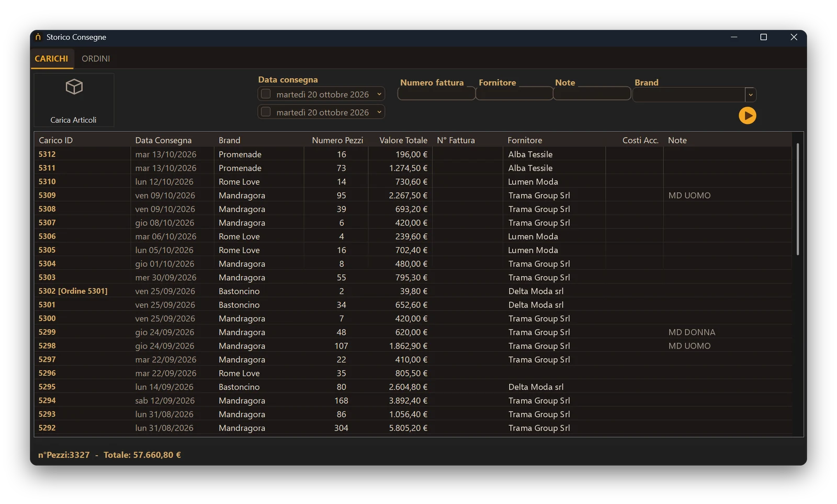
Task: Click into the Numero fattura field
Action: (436, 94)
